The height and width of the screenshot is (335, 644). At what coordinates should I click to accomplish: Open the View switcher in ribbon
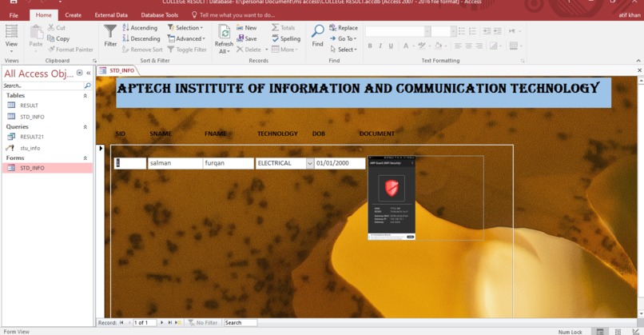coord(11,38)
